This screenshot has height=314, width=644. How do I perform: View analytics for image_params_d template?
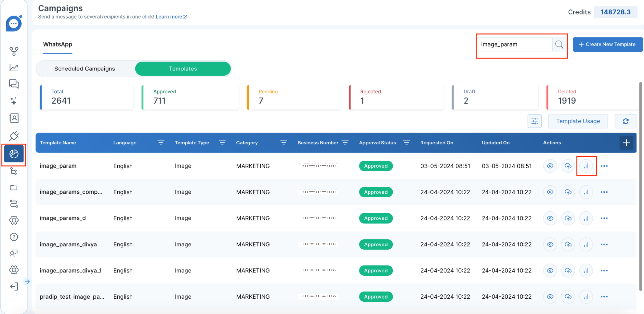pyautogui.click(x=586, y=218)
